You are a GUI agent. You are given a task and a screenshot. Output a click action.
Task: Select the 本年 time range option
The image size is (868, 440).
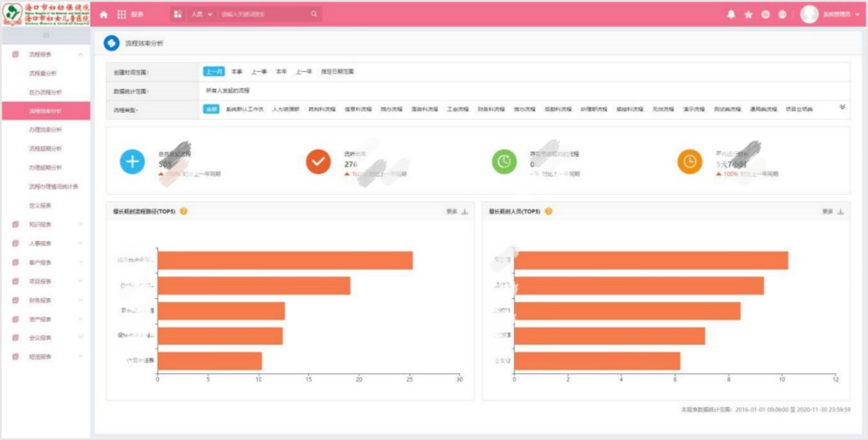281,72
